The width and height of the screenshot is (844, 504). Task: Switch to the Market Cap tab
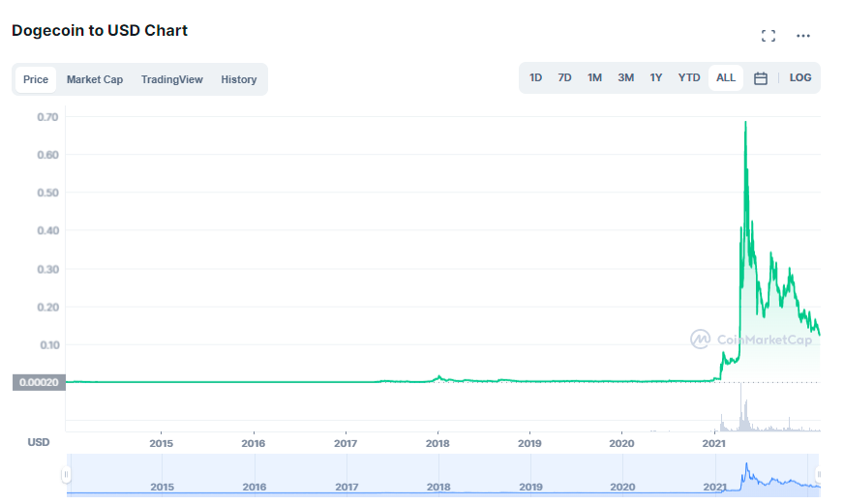click(95, 79)
